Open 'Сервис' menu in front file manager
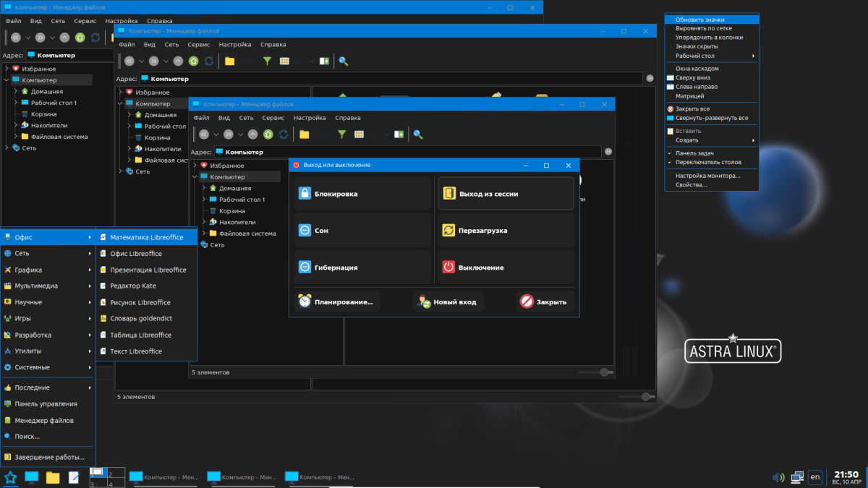This screenshot has width=868, height=488. (x=273, y=117)
